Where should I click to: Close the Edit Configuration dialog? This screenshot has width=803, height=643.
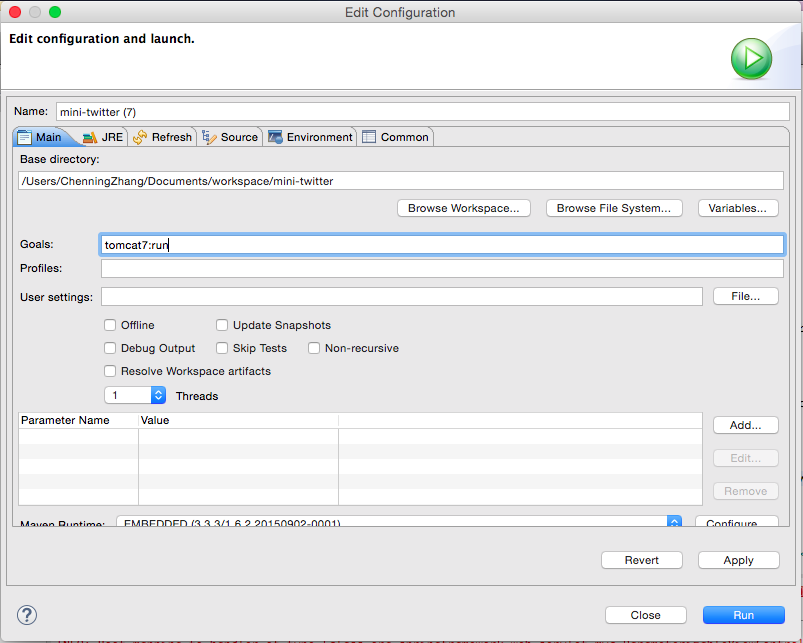coord(645,615)
